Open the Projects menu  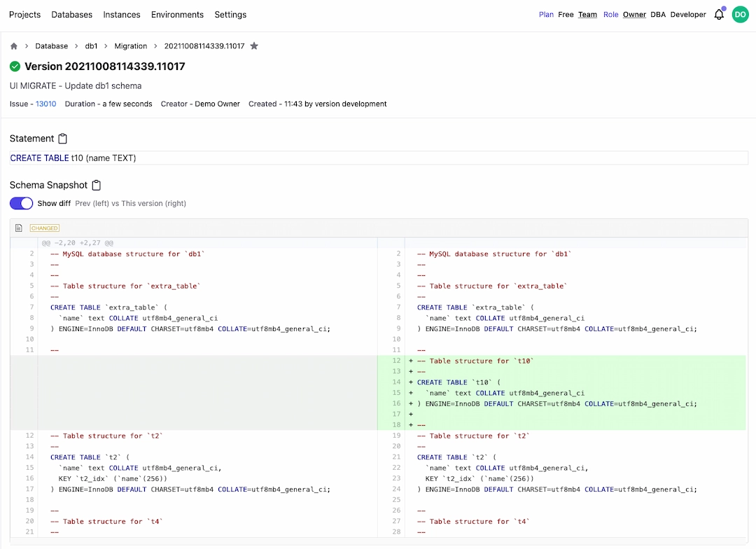coord(24,15)
